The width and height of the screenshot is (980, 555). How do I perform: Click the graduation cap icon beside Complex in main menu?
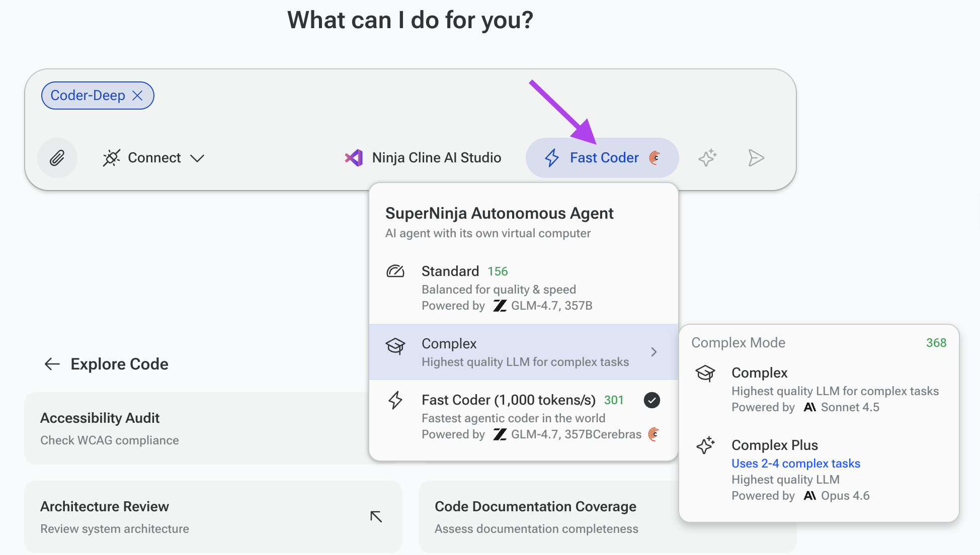click(395, 346)
